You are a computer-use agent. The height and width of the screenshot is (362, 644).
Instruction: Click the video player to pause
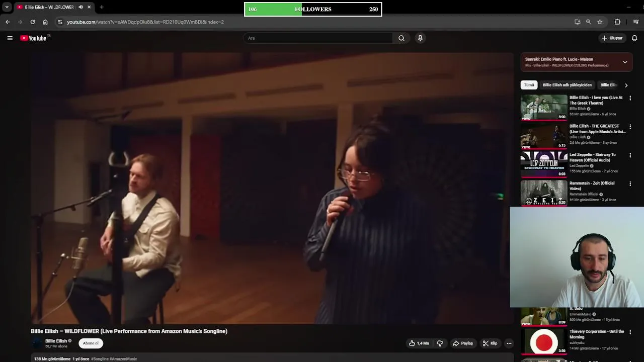pos(272,188)
